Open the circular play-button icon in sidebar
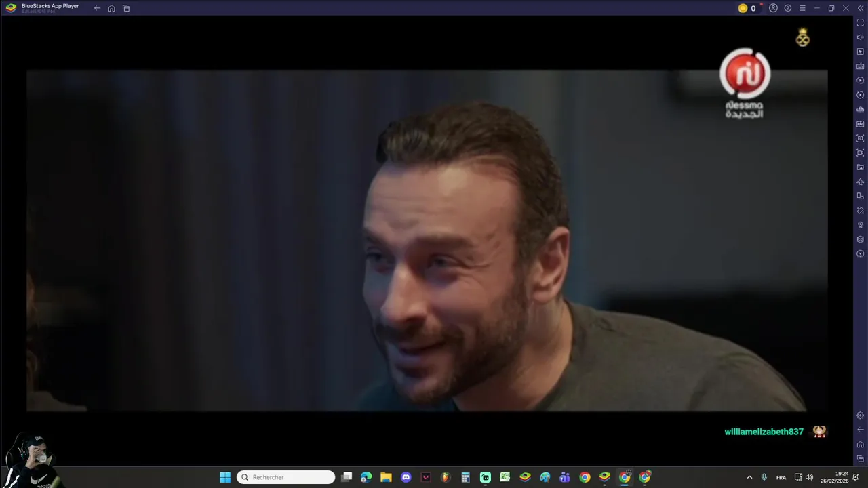Image resolution: width=868 pixels, height=488 pixels. [861, 81]
